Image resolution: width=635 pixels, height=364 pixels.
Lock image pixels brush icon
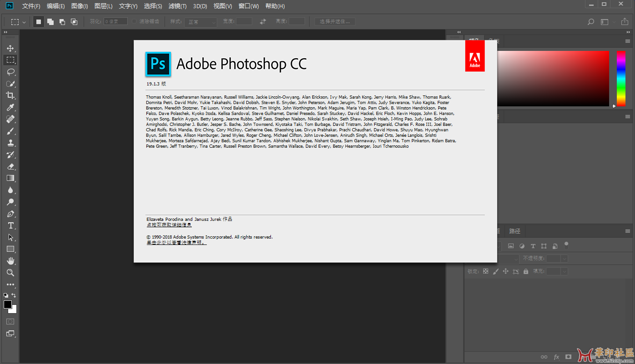[495, 271]
